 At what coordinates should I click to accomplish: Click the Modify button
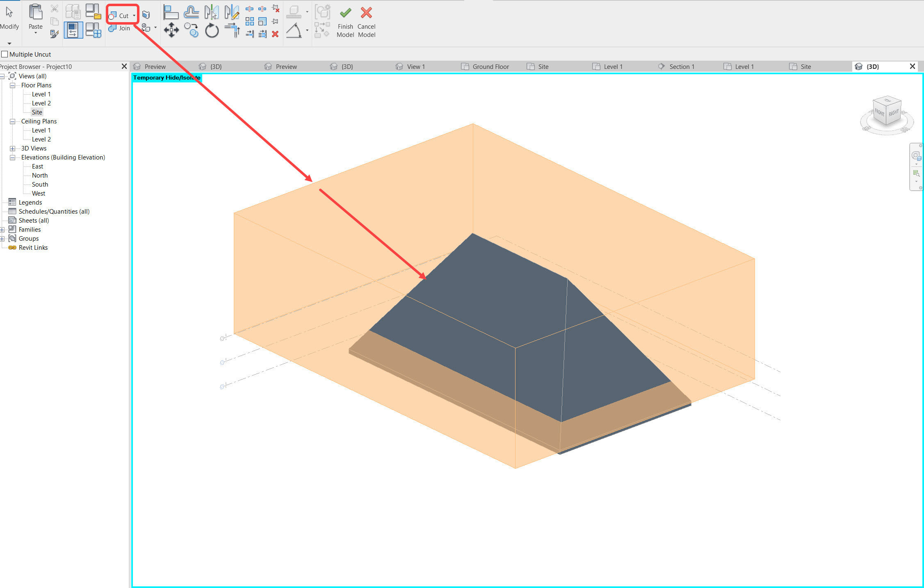[x=9, y=16]
